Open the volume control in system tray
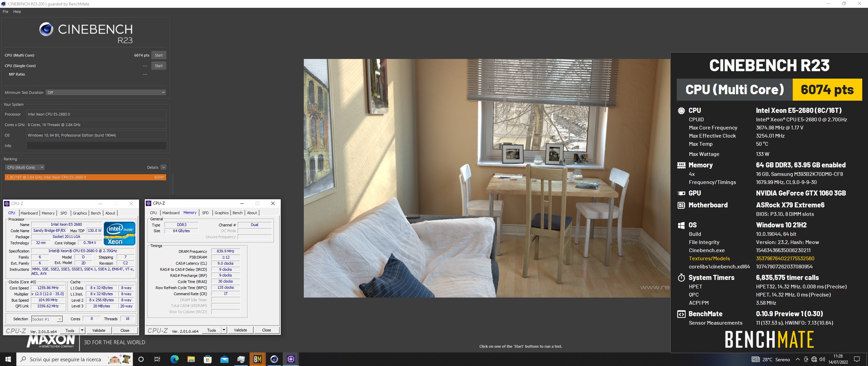 tap(822, 359)
